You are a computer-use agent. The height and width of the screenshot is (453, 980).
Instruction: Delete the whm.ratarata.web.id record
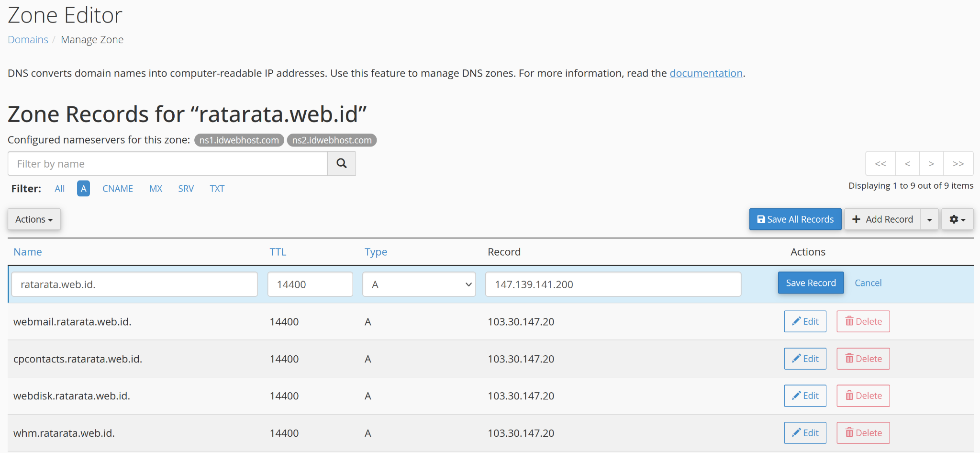click(863, 433)
